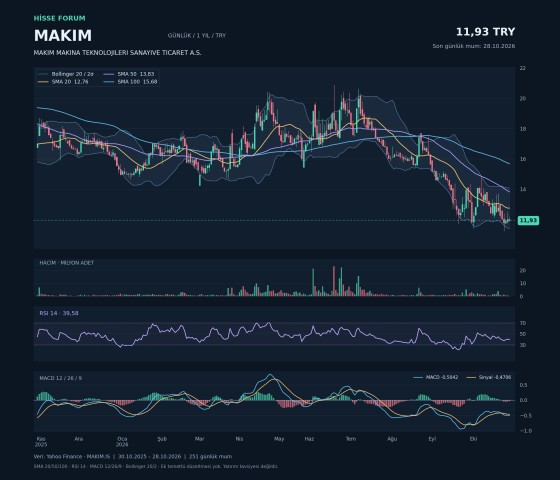Click the 'Tem' date axis label

(351, 439)
